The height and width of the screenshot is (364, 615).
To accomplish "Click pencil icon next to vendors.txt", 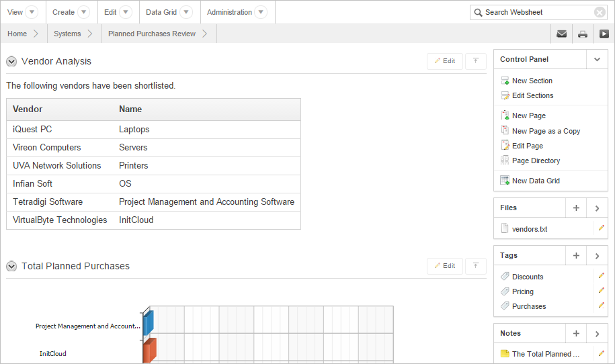I will [601, 228].
